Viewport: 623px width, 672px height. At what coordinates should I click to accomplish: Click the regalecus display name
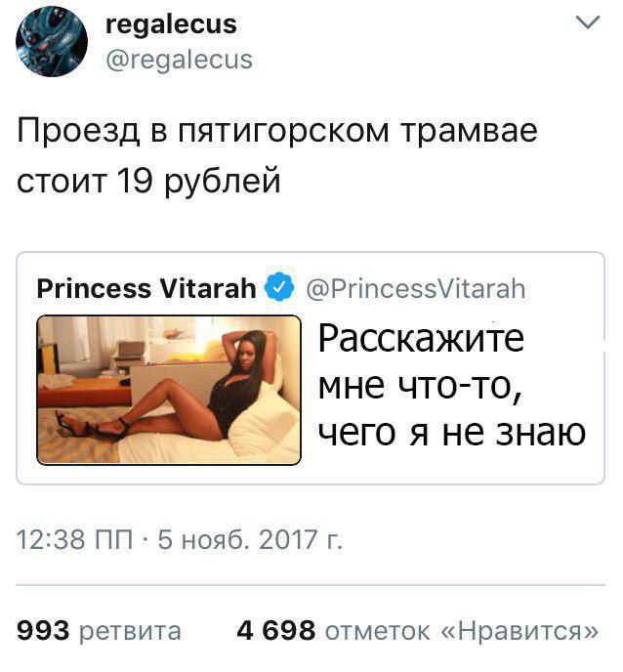tap(171, 24)
